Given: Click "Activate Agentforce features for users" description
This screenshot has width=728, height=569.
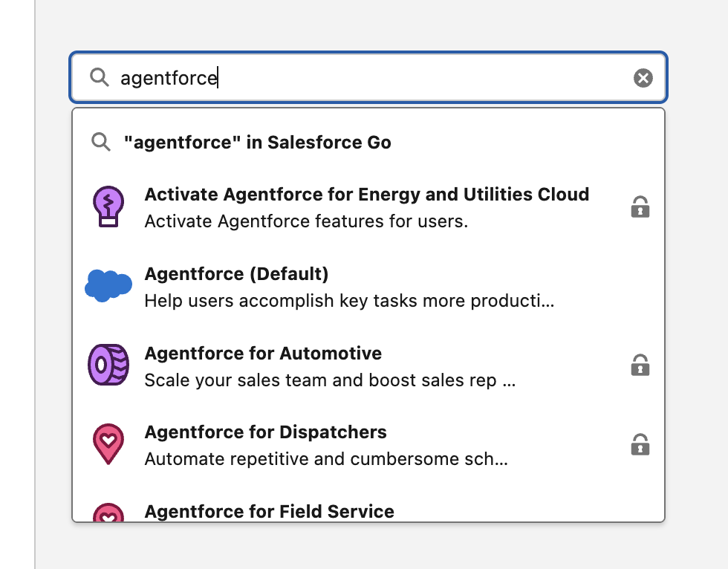Looking at the screenshot, I should pyautogui.click(x=306, y=221).
